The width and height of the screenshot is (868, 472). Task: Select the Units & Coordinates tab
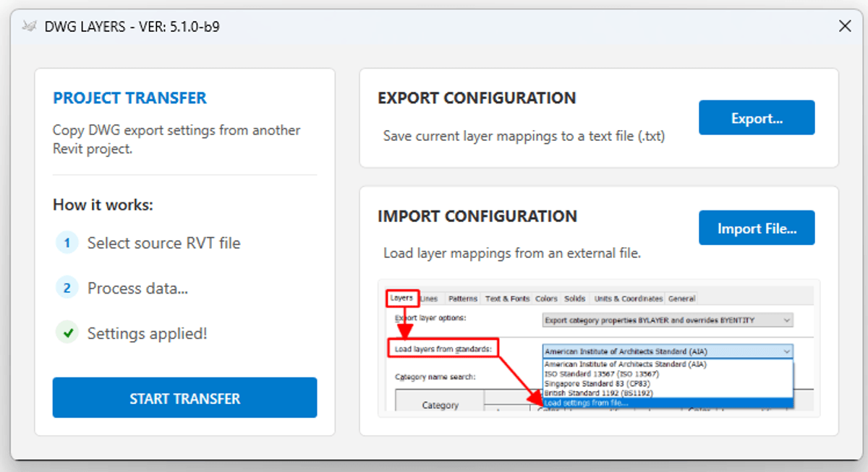coord(628,299)
